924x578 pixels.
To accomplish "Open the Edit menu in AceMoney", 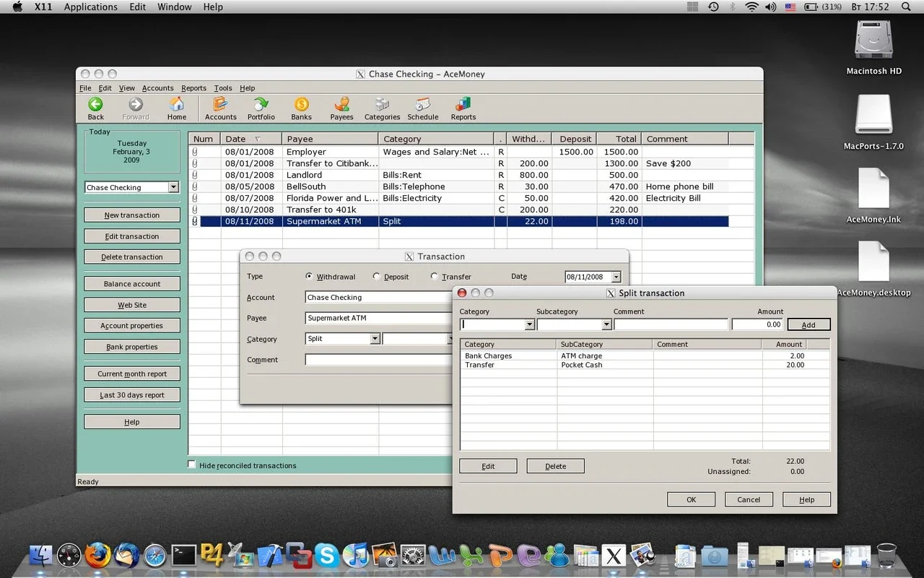I will point(105,88).
